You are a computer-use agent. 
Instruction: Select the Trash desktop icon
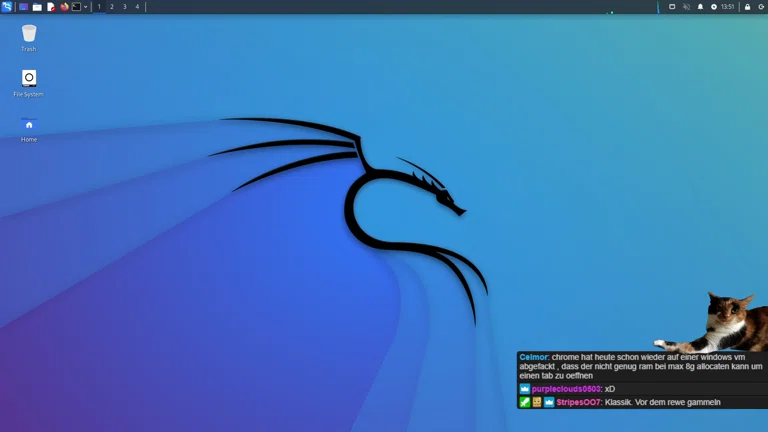[x=29, y=34]
